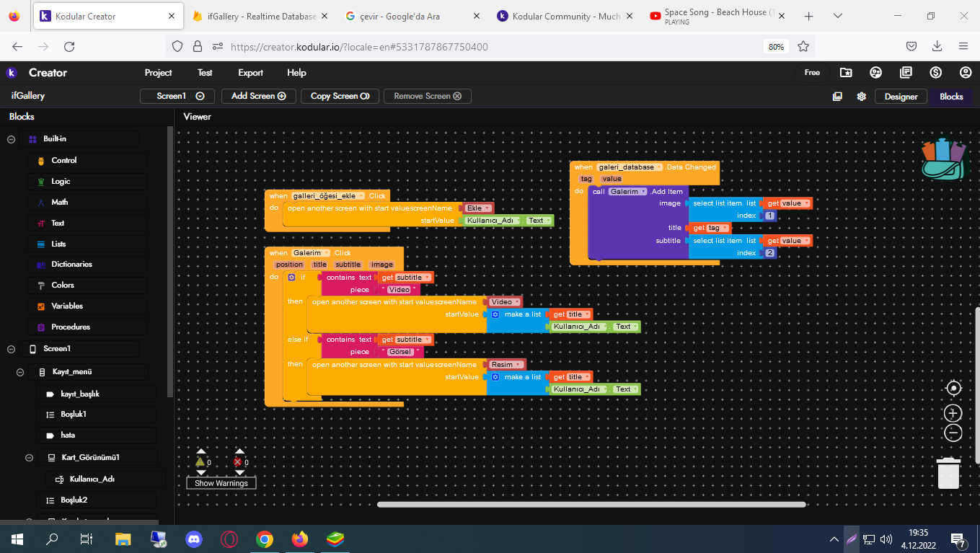Open the backpack in the workspace
The height and width of the screenshot is (553, 980).
coord(943,159)
